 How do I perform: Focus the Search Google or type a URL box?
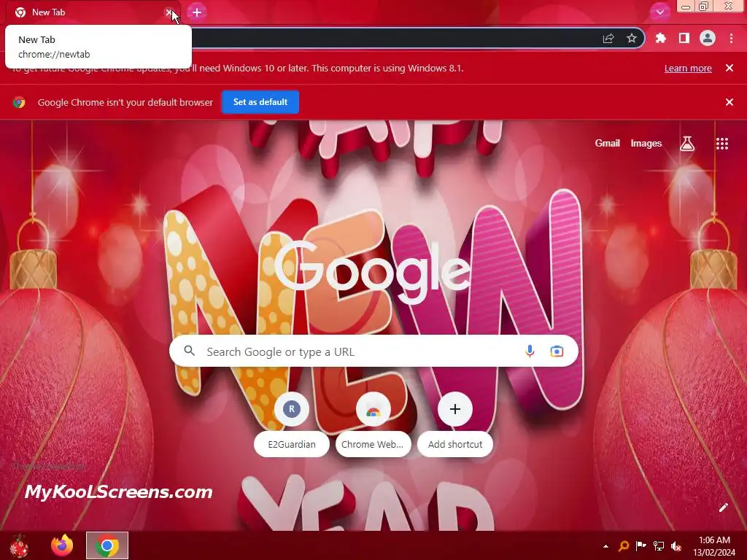pos(373,351)
